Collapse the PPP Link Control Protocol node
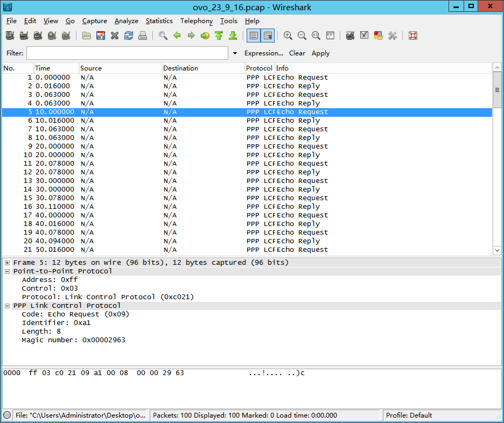Image resolution: width=504 pixels, height=423 pixels. click(x=7, y=306)
